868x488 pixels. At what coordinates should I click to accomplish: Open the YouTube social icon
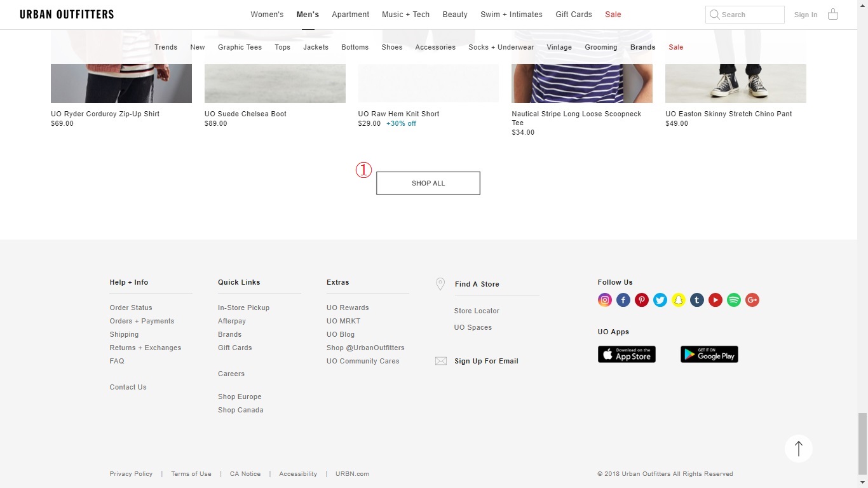(715, 300)
